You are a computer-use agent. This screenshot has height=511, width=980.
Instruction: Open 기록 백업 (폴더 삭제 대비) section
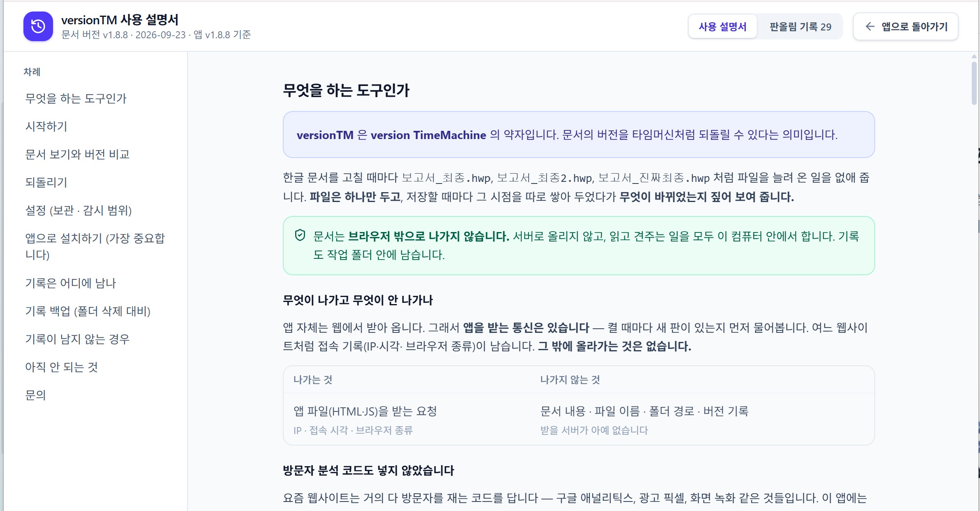pyautogui.click(x=88, y=311)
